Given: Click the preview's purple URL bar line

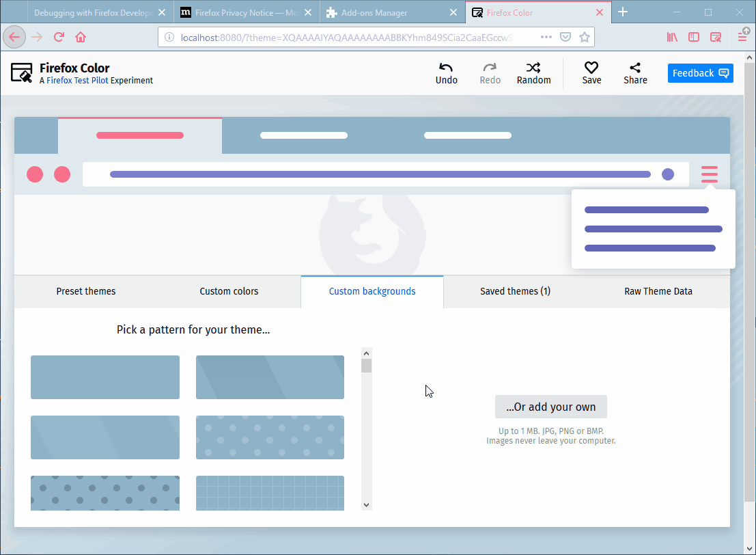Looking at the screenshot, I should (380, 174).
